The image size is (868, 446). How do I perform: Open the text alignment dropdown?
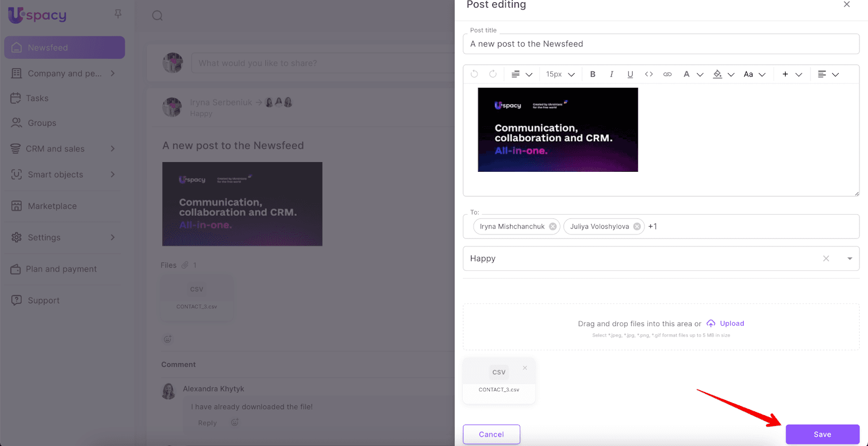click(x=828, y=74)
